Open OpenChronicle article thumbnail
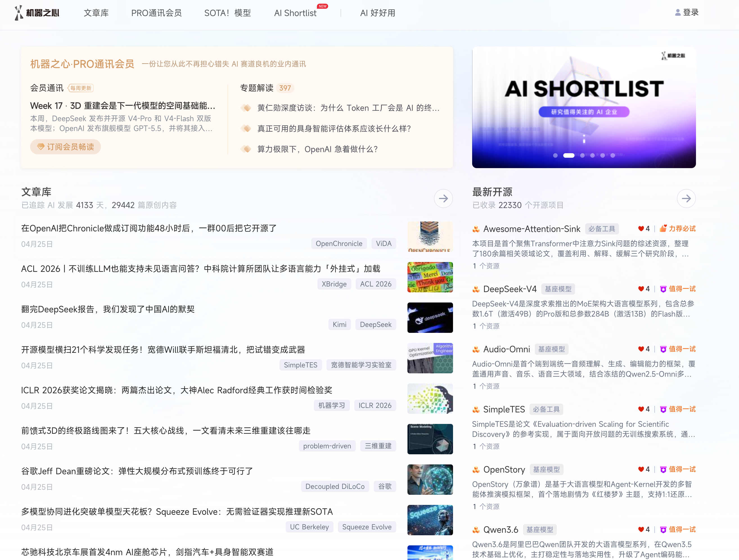The image size is (739, 560). (x=430, y=236)
